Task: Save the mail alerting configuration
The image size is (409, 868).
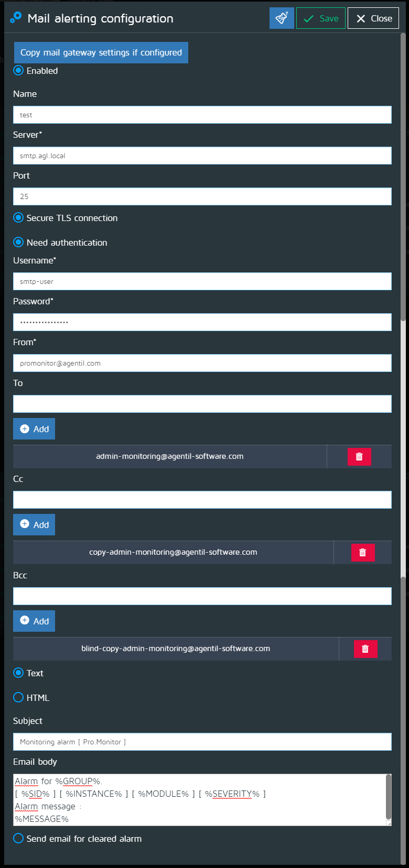Action: coord(320,18)
